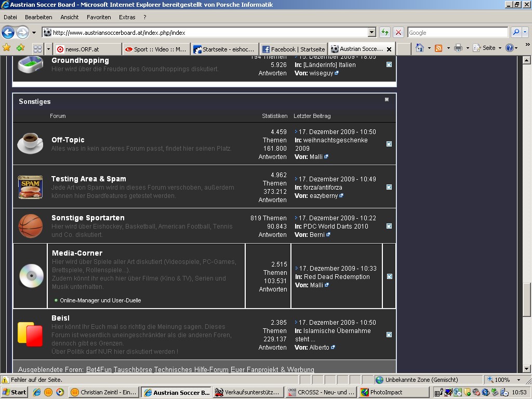
Task: Mark Sonstige Sportarten as read icon
Action: [x=389, y=226]
